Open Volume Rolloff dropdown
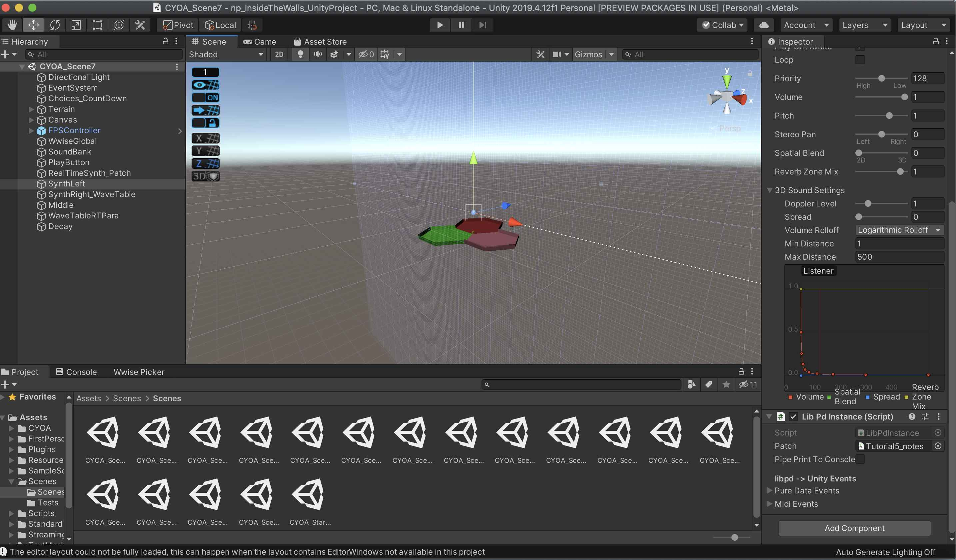This screenshot has width=956, height=560. [x=899, y=230]
